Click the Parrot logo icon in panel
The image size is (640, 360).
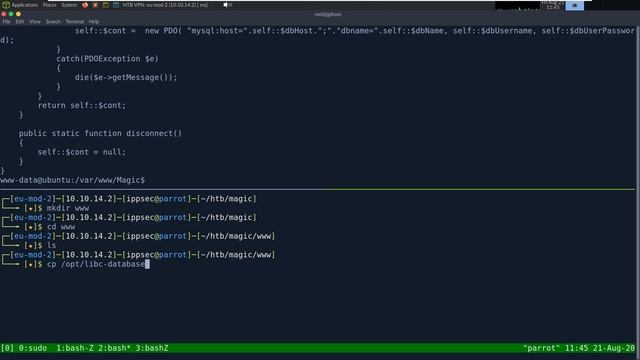coord(6,5)
